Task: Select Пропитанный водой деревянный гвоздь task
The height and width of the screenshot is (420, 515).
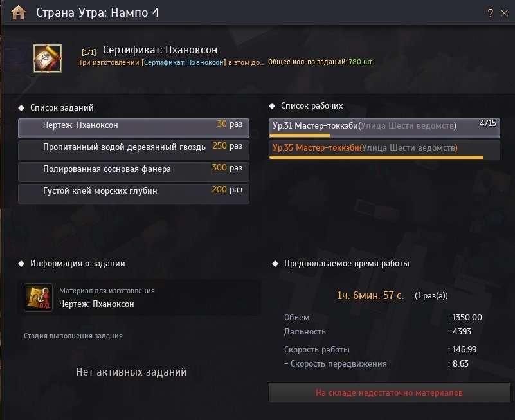Action: [133, 147]
